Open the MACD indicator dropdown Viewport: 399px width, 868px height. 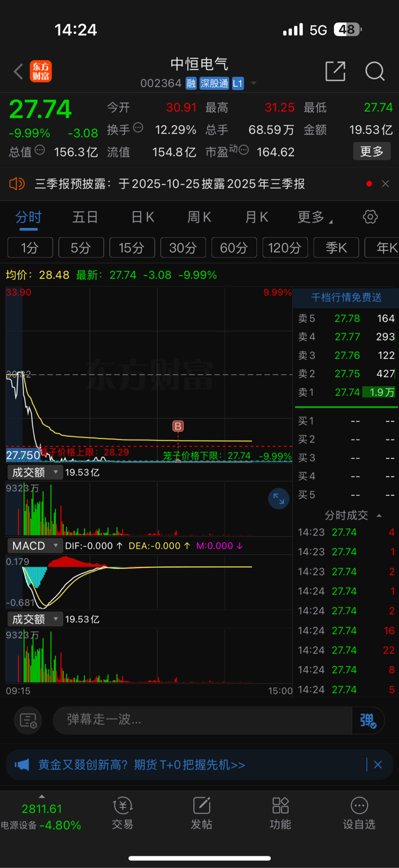(x=35, y=546)
